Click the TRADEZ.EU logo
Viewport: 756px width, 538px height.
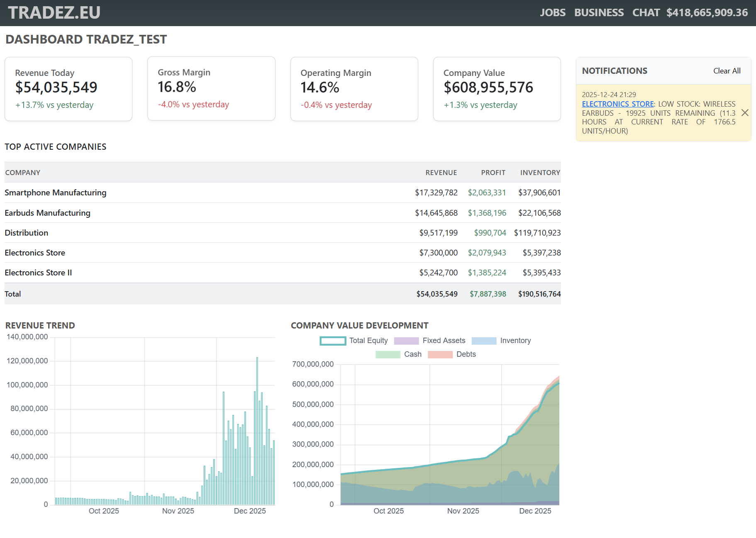click(x=54, y=12)
